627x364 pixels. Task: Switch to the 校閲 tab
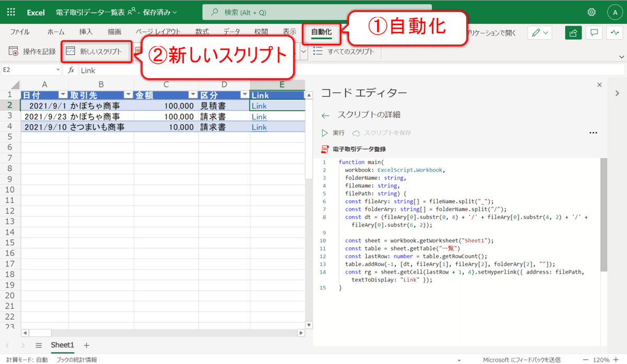click(261, 32)
